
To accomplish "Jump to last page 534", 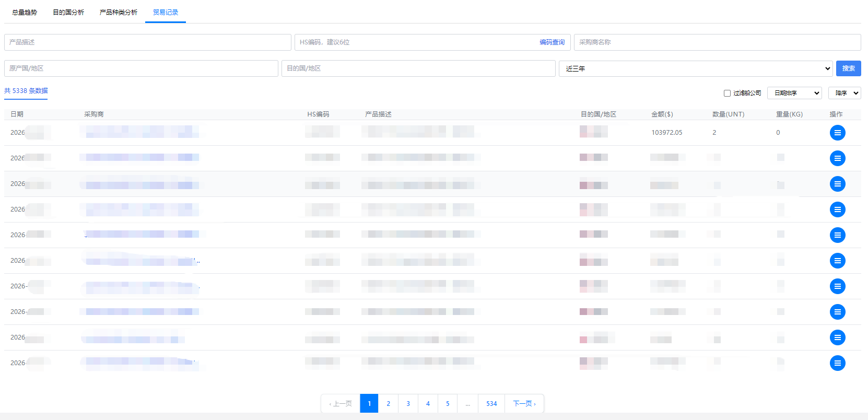I will [x=491, y=403].
